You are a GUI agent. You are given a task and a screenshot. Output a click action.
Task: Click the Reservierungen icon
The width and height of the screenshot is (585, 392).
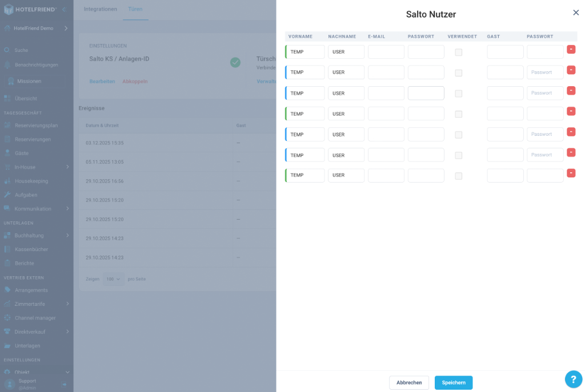(x=7, y=139)
